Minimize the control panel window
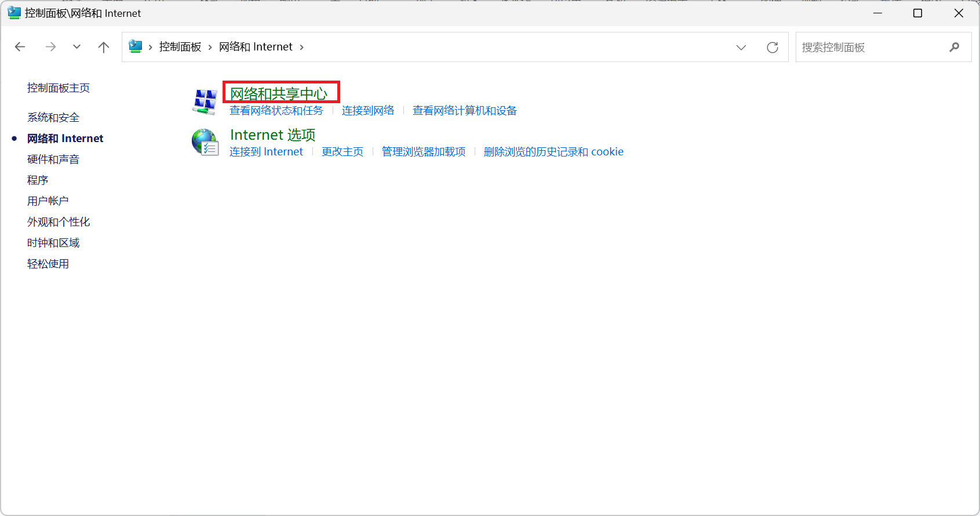This screenshot has width=980, height=516. click(x=878, y=13)
